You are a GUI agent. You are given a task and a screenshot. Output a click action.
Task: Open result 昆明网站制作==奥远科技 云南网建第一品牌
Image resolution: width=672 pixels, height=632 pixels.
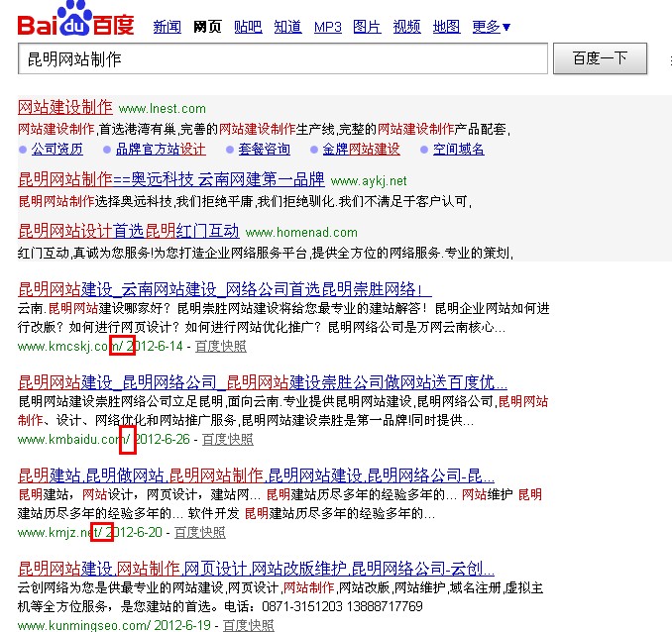tap(171, 179)
